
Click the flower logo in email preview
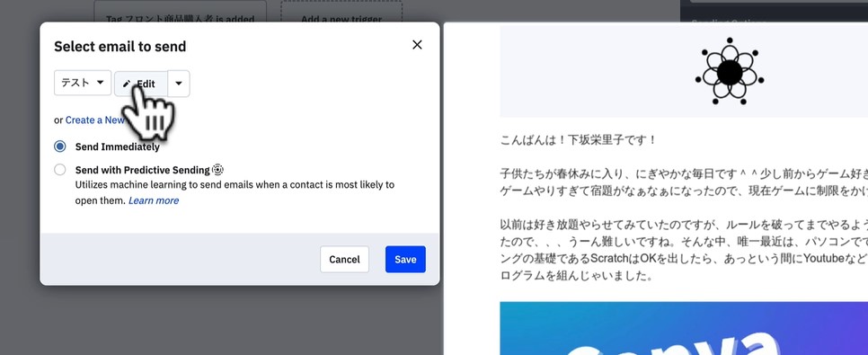729,72
